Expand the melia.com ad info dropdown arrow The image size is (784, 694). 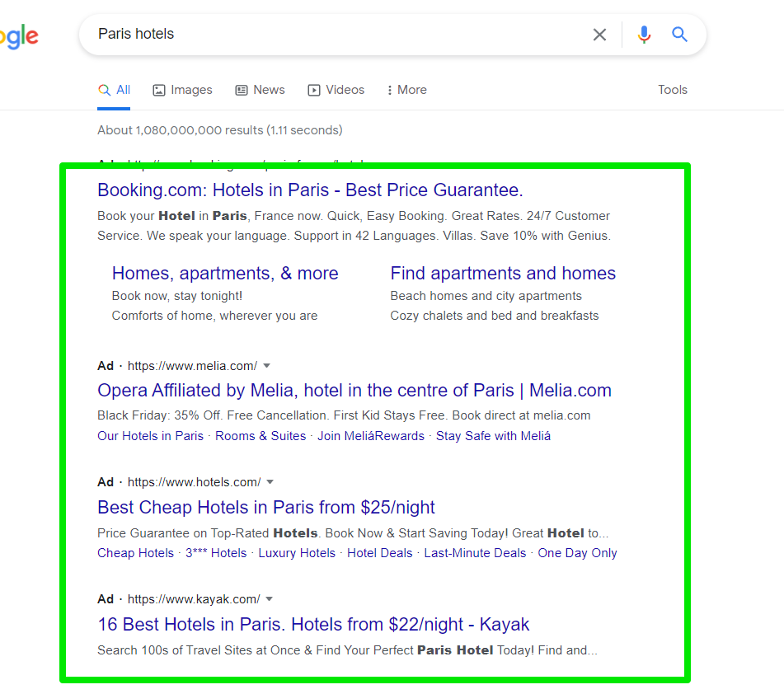[x=267, y=366]
